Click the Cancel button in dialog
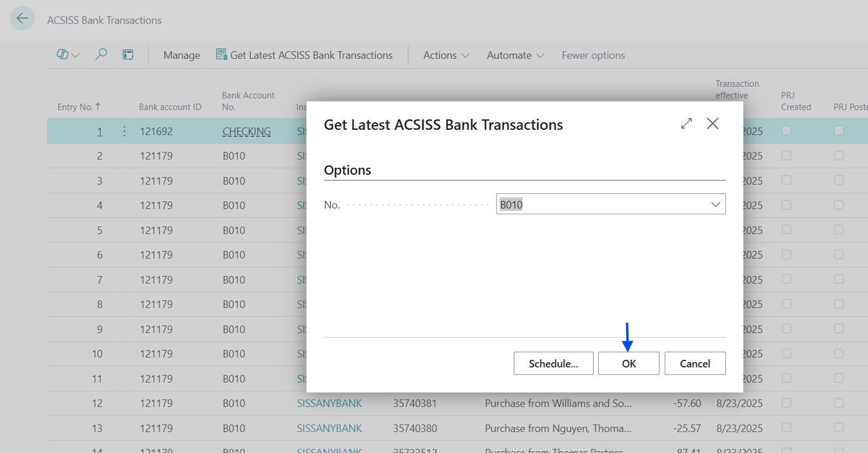Image resolution: width=868 pixels, height=453 pixels. pos(695,363)
